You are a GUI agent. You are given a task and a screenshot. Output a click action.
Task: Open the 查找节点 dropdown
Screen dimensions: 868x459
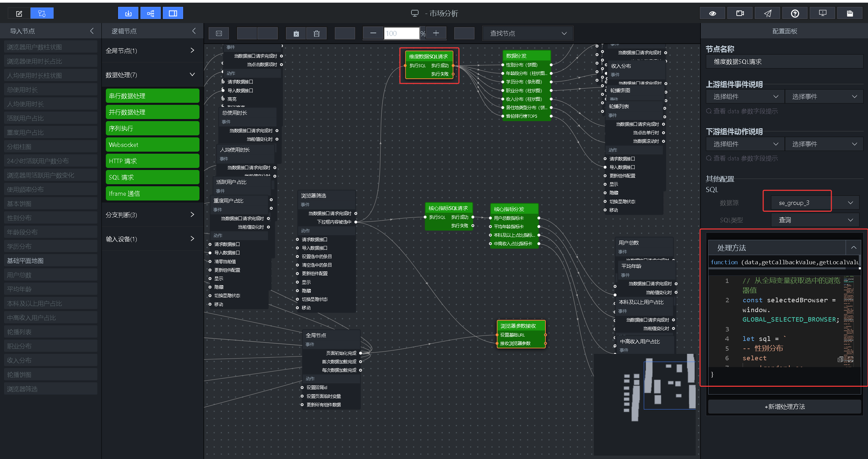528,33
